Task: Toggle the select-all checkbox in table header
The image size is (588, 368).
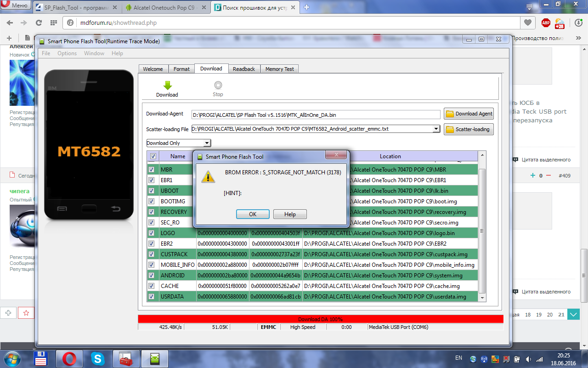Action: click(x=153, y=156)
